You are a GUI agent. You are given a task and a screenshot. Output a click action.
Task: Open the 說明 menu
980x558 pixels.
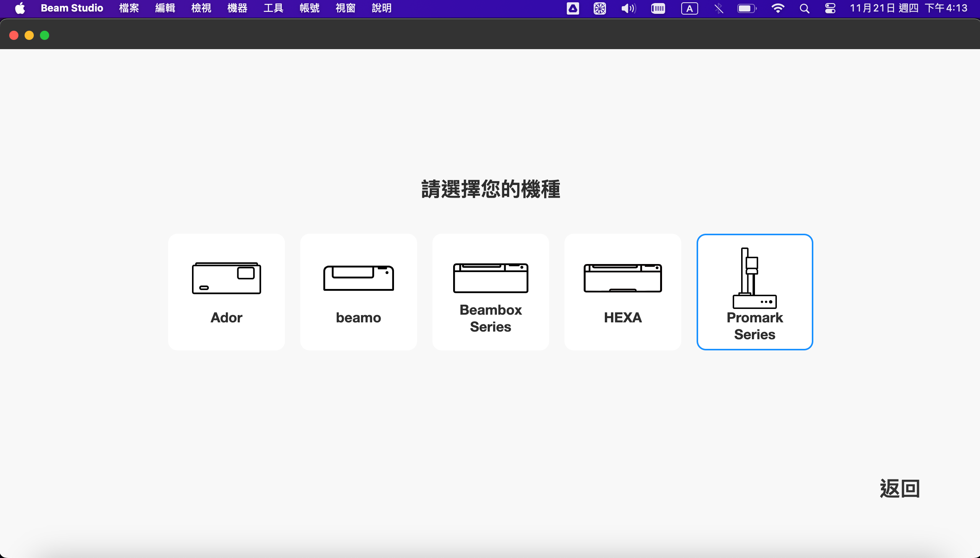pyautogui.click(x=382, y=8)
